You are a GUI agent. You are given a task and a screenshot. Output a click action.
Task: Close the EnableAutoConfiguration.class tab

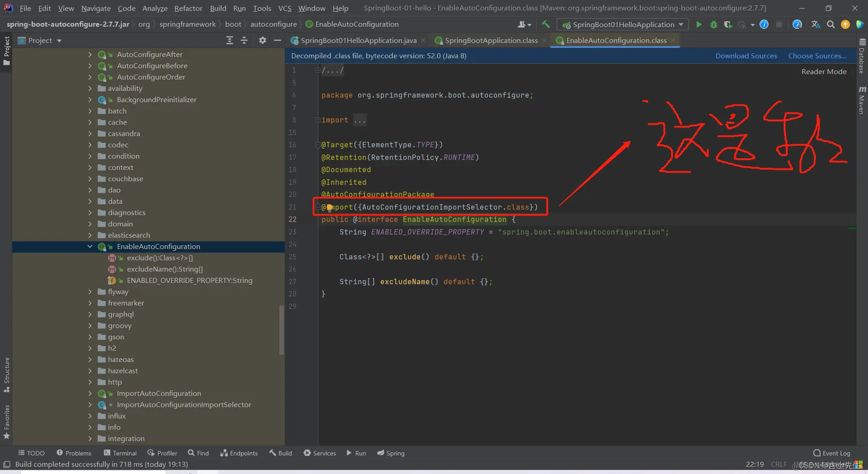[x=673, y=40]
